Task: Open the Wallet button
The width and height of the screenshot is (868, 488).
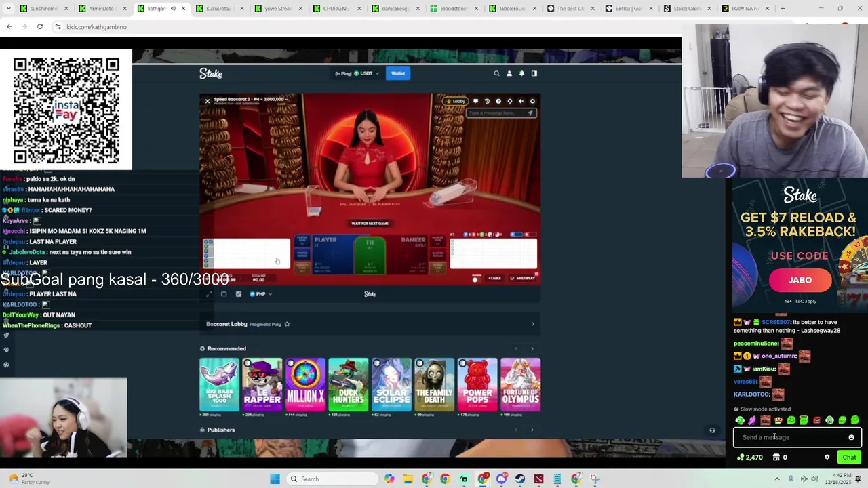Action: click(398, 73)
